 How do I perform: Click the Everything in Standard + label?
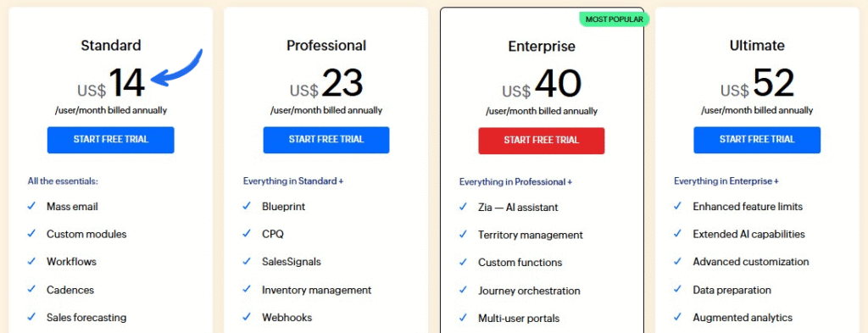293,180
